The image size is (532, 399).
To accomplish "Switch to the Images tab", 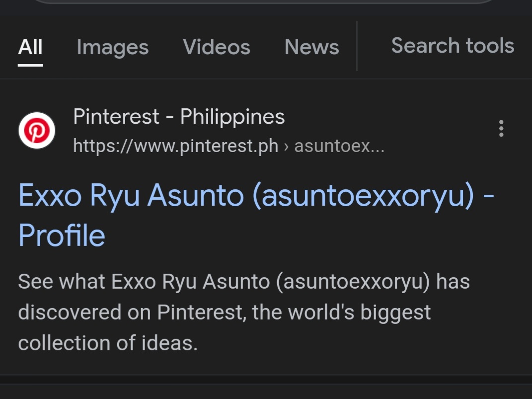I will pos(113,47).
